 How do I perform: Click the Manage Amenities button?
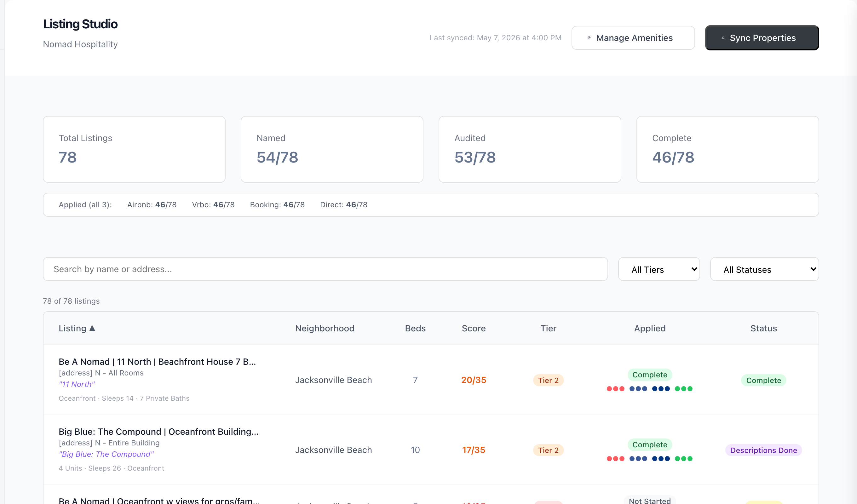[633, 38]
